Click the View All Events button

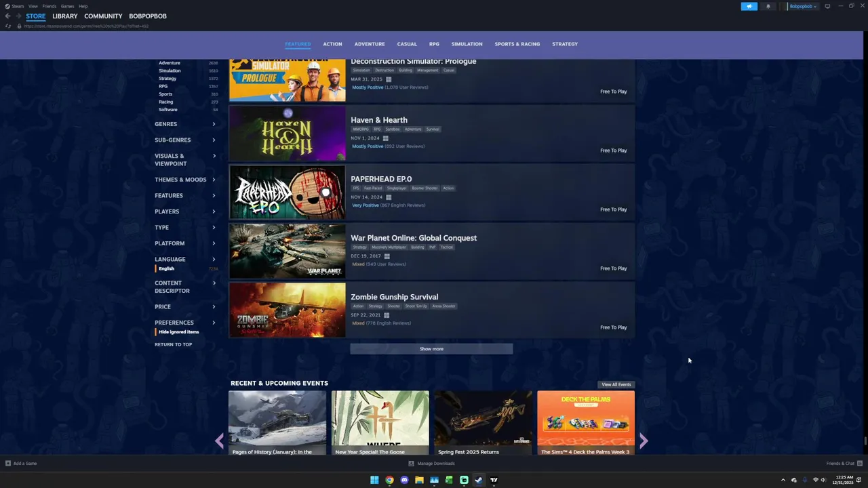[x=616, y=384]
